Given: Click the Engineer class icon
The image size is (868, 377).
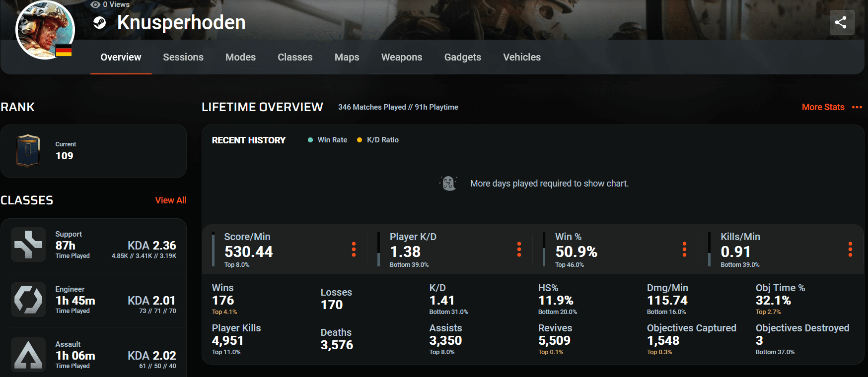Looking at the screenshot, I should (28, 300).
